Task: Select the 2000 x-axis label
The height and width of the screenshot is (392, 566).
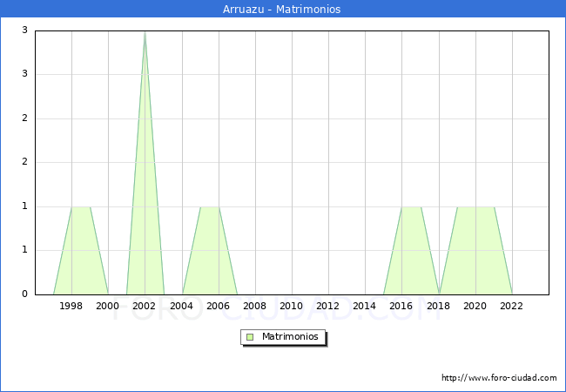Action: coord(108,306)
